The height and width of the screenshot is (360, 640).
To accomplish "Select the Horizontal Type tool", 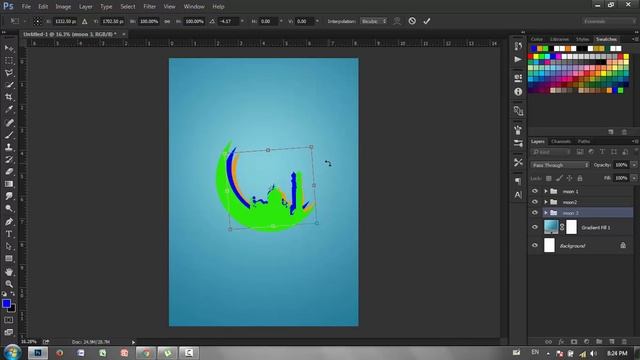I will click(9, 234).
